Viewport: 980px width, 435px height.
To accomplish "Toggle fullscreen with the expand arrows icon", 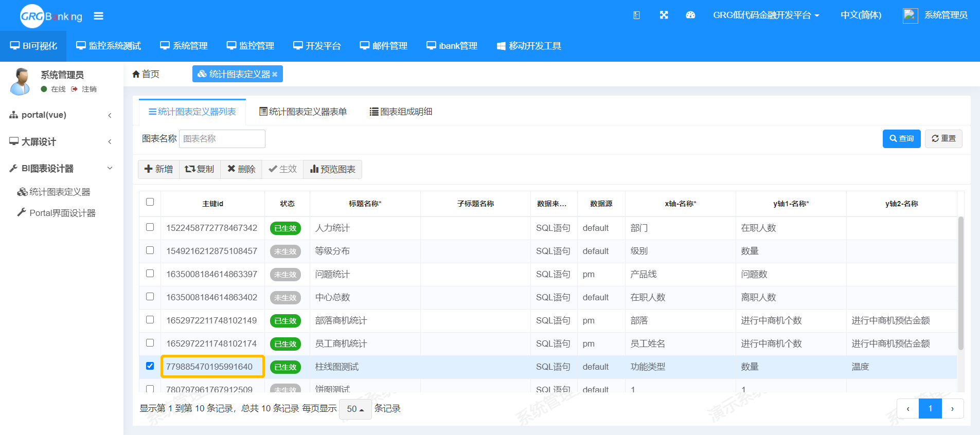I will (664, 15).
